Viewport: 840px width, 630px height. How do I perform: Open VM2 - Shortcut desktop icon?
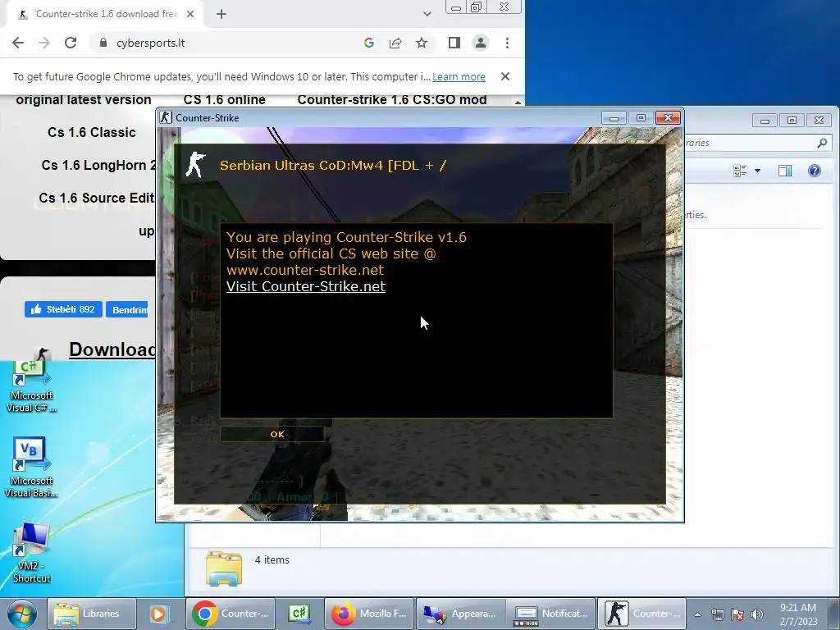tap(31, 554)
